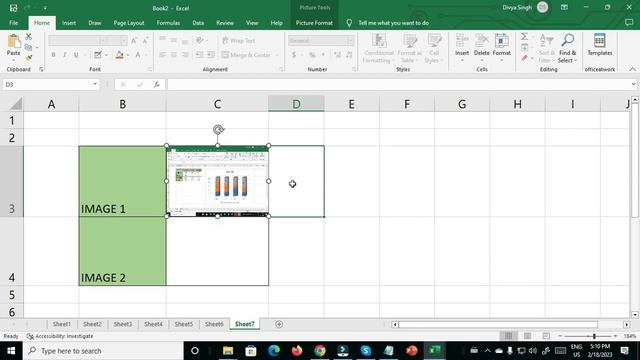Click the picture rotation handle
640x360 pixels.
(218, 130)
